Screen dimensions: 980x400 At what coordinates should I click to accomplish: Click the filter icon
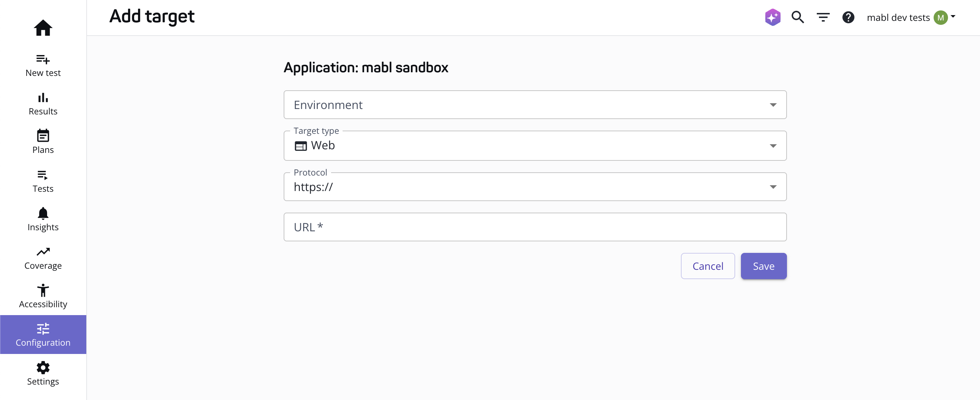click(823, 17)
